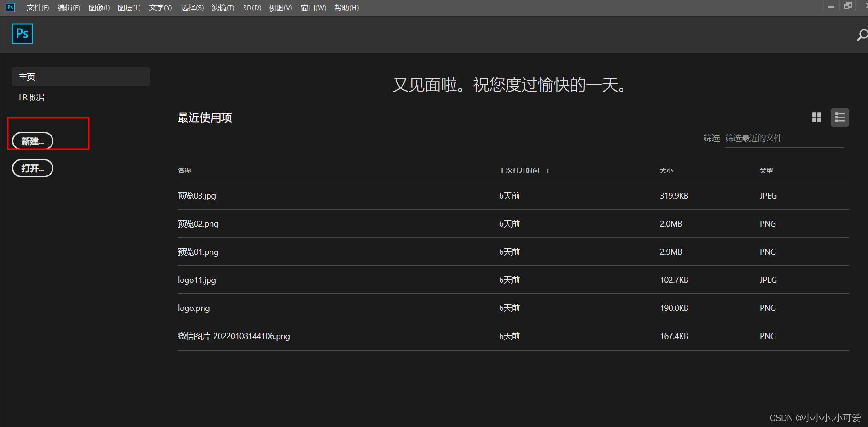868x427 pixels.
Task: Open recent file 微信图片_20220108144106.png
Action: pos(234,336)
